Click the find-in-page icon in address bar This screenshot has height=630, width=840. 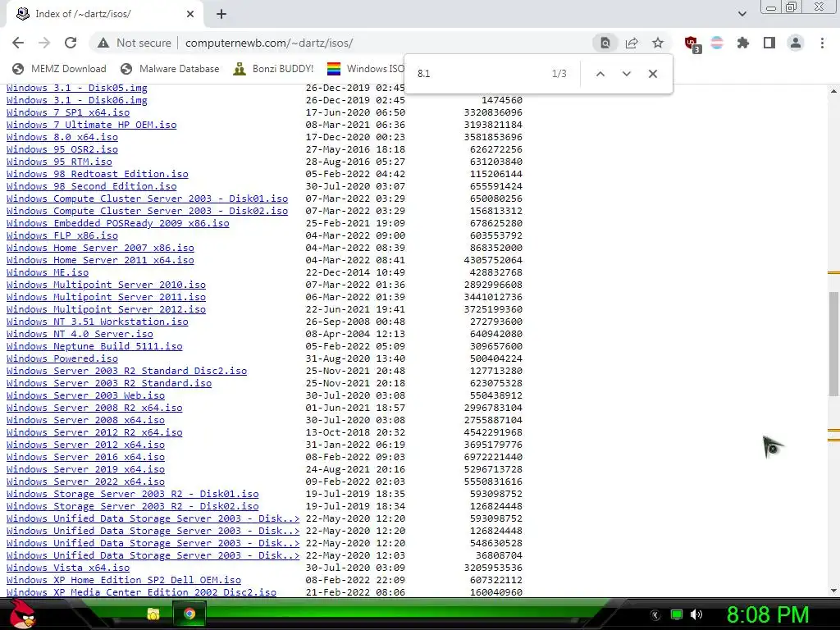click(605, 43)
